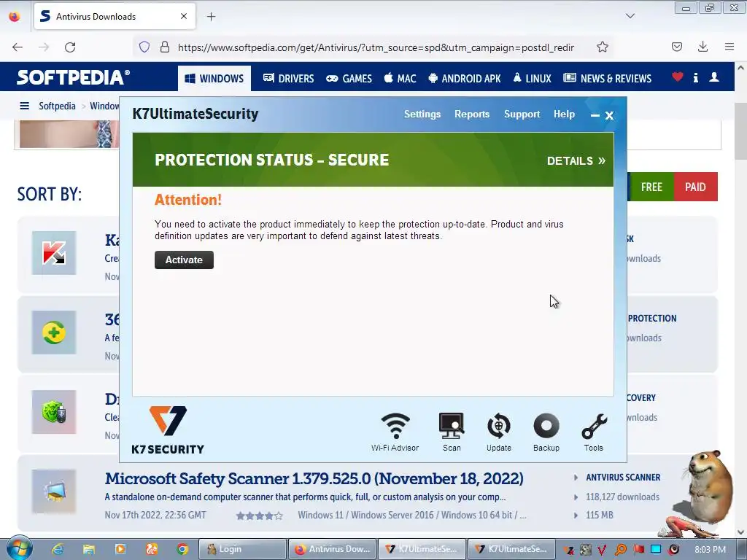Open the Update tool in K7UltimateSecurity
This screenshot has width=747, height=560.
pos(499,432)
